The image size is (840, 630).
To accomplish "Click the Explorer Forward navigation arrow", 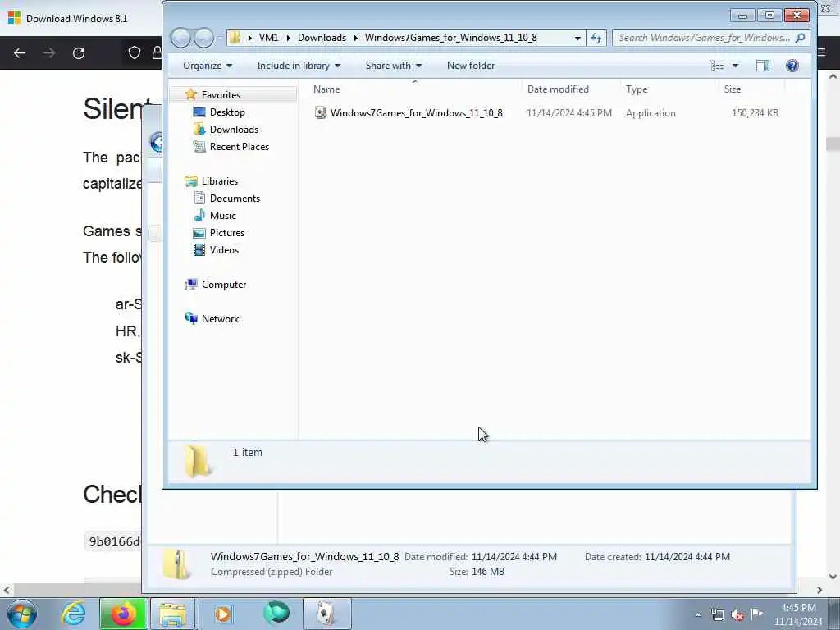I will coord(203,38).
